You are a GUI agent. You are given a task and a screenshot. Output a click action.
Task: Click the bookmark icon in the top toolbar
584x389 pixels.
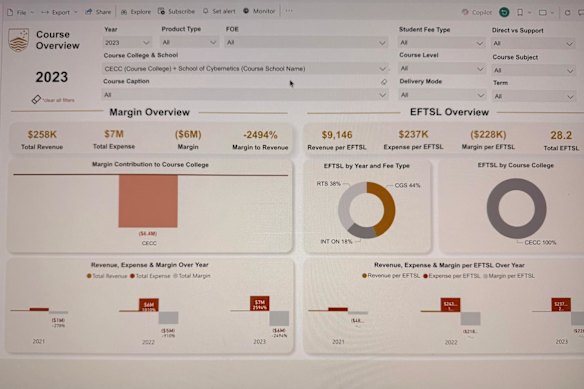(x=520, y=13)
